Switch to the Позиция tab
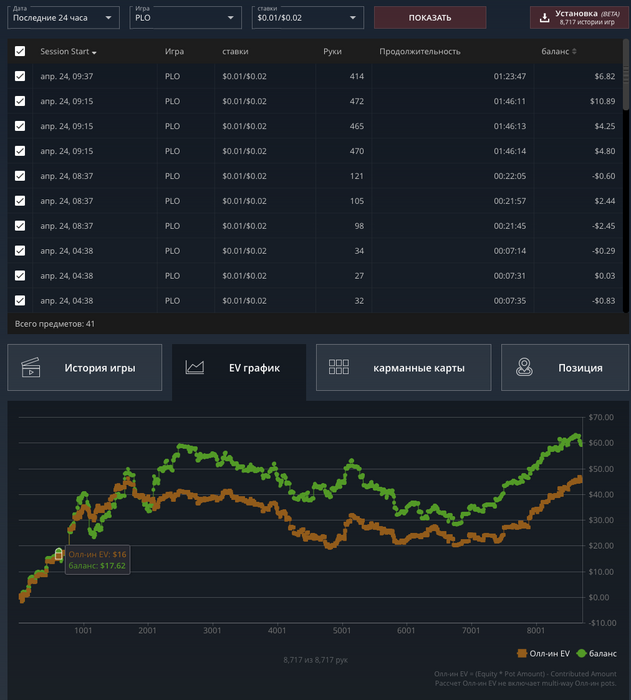This screenshot has height=700, width=631. click(565, 367)
